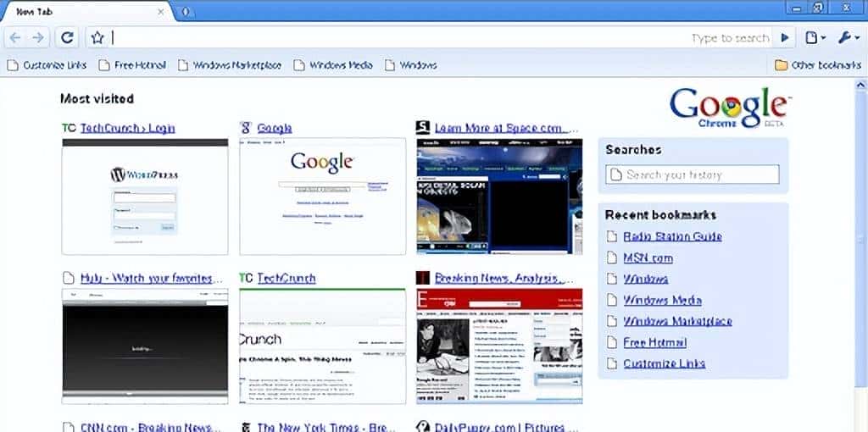Click the scrollbar up arrow
Screen dimensions: 868x432
click(861, 86)
